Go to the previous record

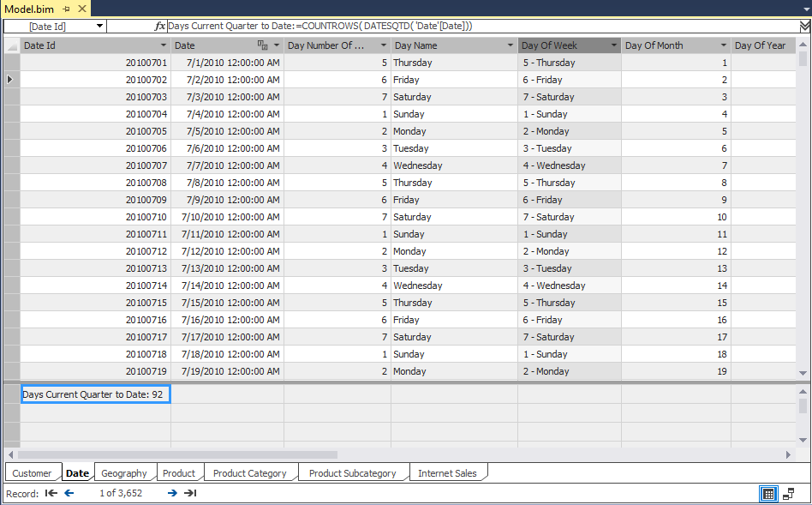[69, 493]
